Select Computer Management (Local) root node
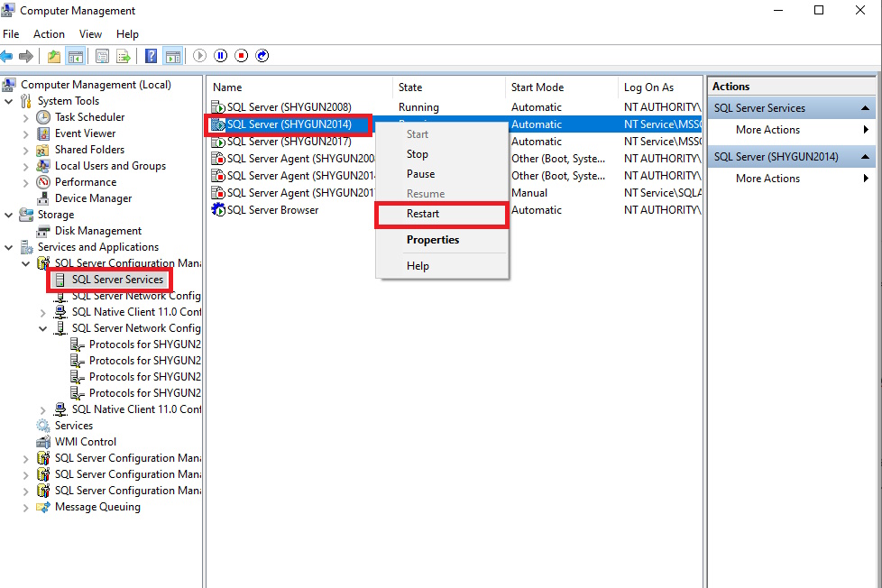Screen dimensions: 882x588 coord(96,85)
